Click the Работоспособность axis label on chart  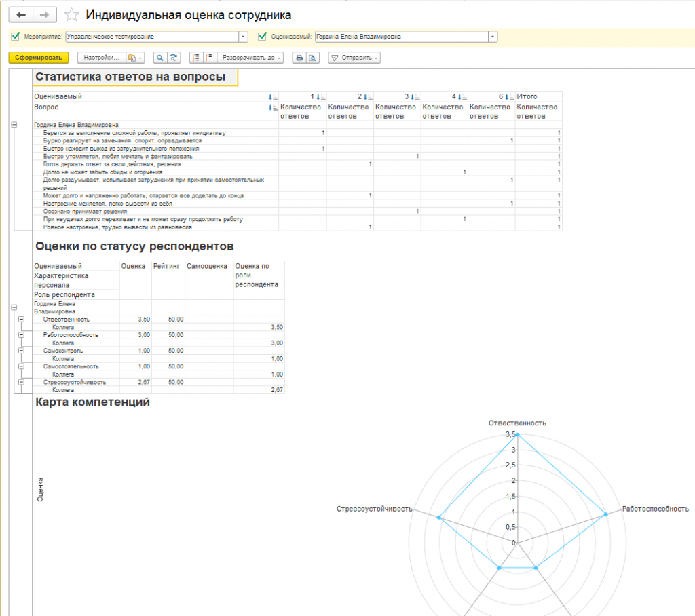click(x=655, y=509)
